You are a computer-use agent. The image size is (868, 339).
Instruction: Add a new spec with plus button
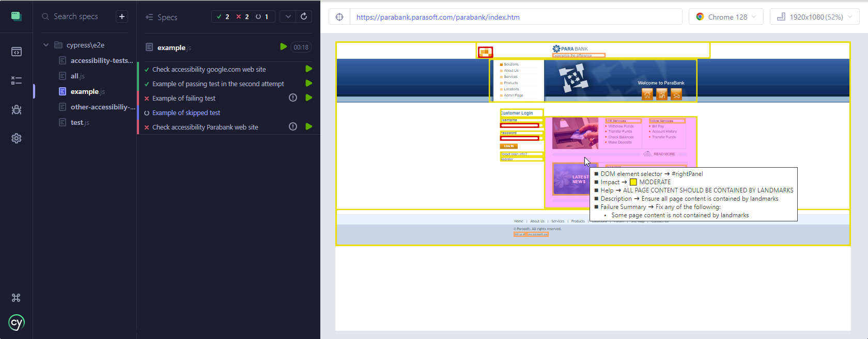(122, 17)
